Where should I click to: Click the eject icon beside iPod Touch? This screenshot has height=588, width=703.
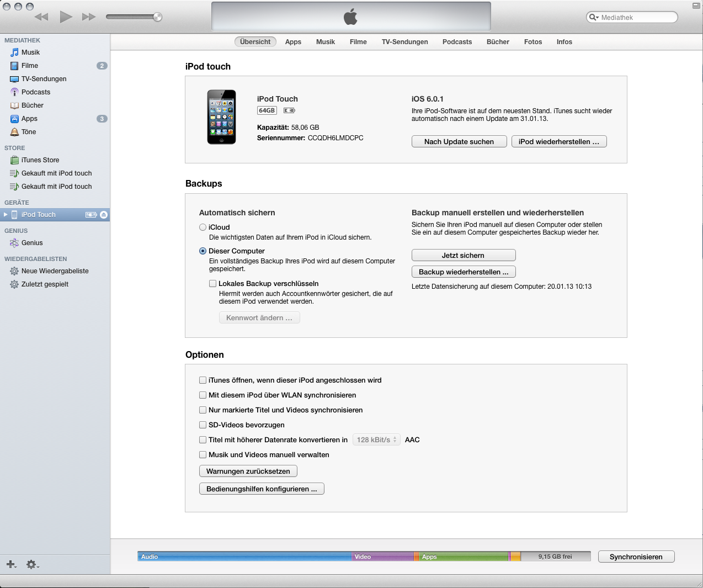coord(104,215)
